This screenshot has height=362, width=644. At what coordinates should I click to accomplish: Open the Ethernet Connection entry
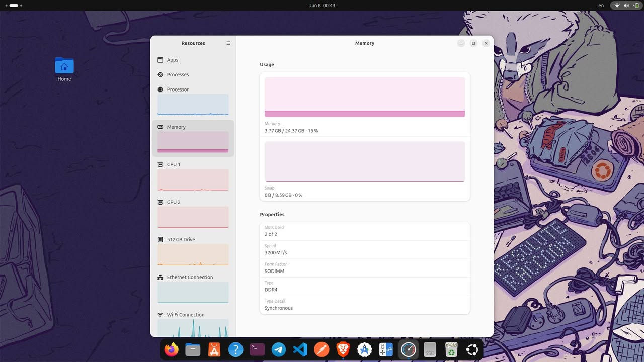pos(193,289)
